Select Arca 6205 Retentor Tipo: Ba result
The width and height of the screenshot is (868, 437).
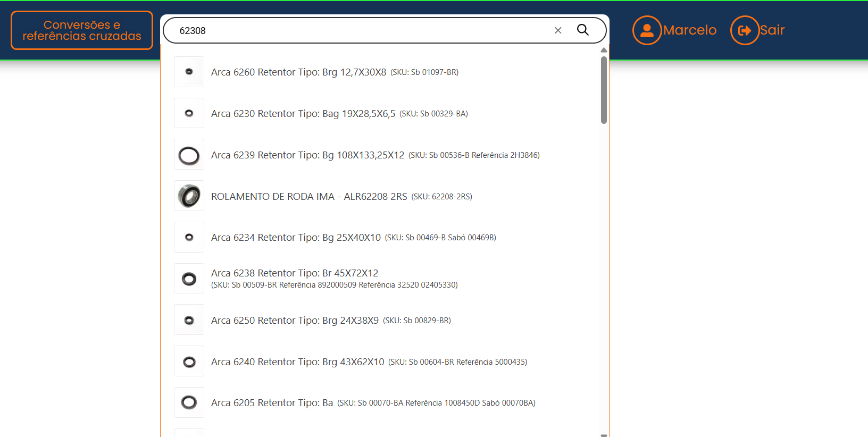pos(272,402)
